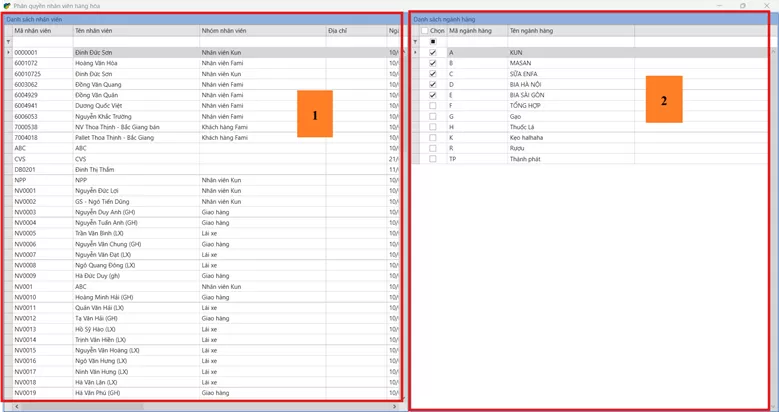This screenshot has width=779, height=412.
Task: Click the filter box under Nhóm nhân viên
Action: (x=262, y=42)
